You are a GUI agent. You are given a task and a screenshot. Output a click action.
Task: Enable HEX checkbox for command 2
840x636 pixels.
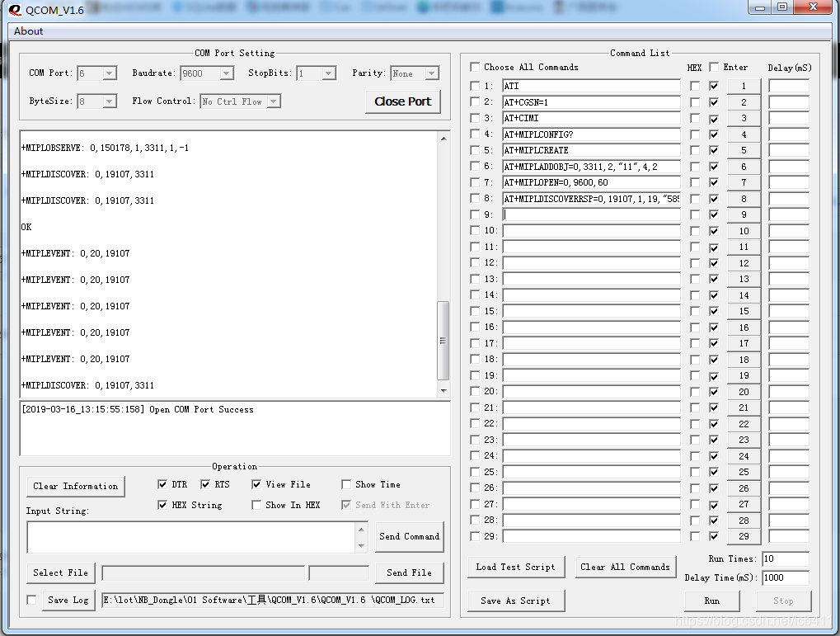[x=695, y=102]
